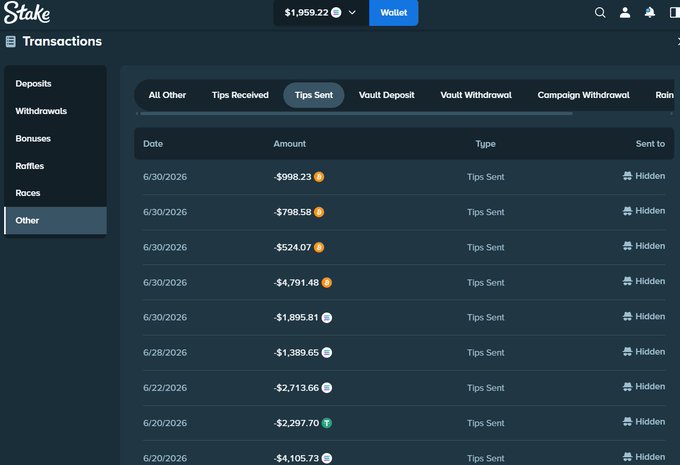The height and width of the screenshot is (465, 680).
Task: Click the 6/28/2026 date
Action: point(165,353)
